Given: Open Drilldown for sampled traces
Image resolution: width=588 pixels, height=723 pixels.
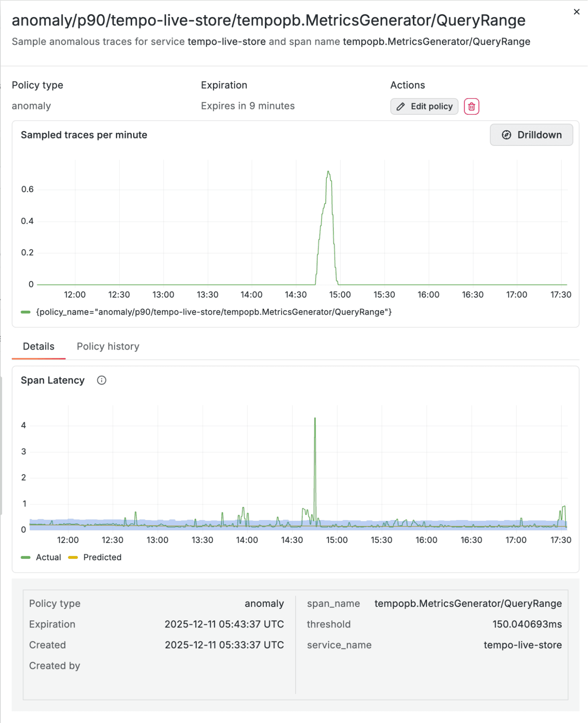Looking at the screenshot, I should point(531,135).
